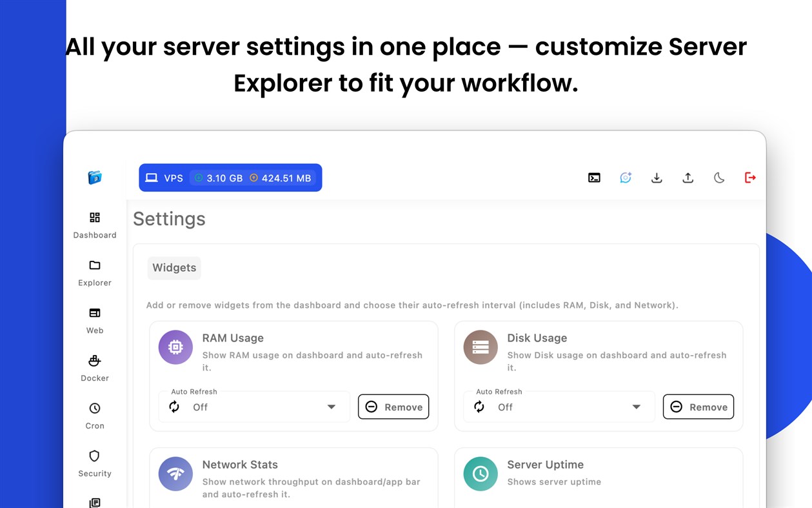Toggle dark mode with the moon icon
Viewport: 812px width, 508px height.
719,178
